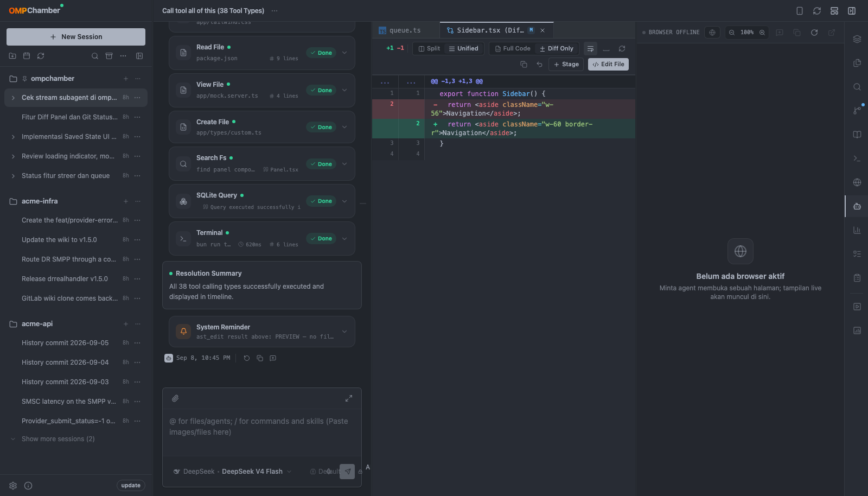Click the globe icon next to BROWSER OFFLINE
The image size is (868, 496).
(x=712, y=33)
